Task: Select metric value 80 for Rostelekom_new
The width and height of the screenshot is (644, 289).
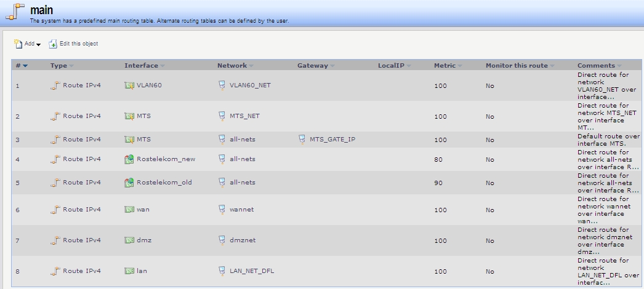Action: point(438,159)
